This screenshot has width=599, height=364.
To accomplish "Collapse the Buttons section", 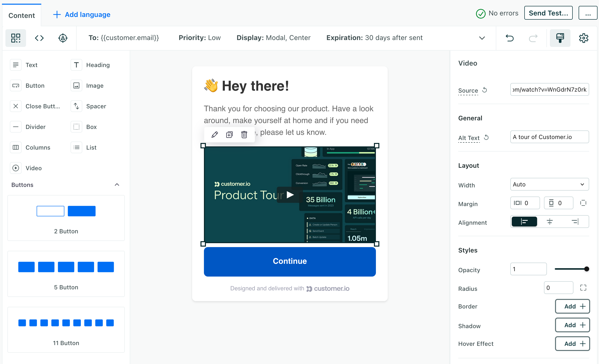I will (117, 185).
